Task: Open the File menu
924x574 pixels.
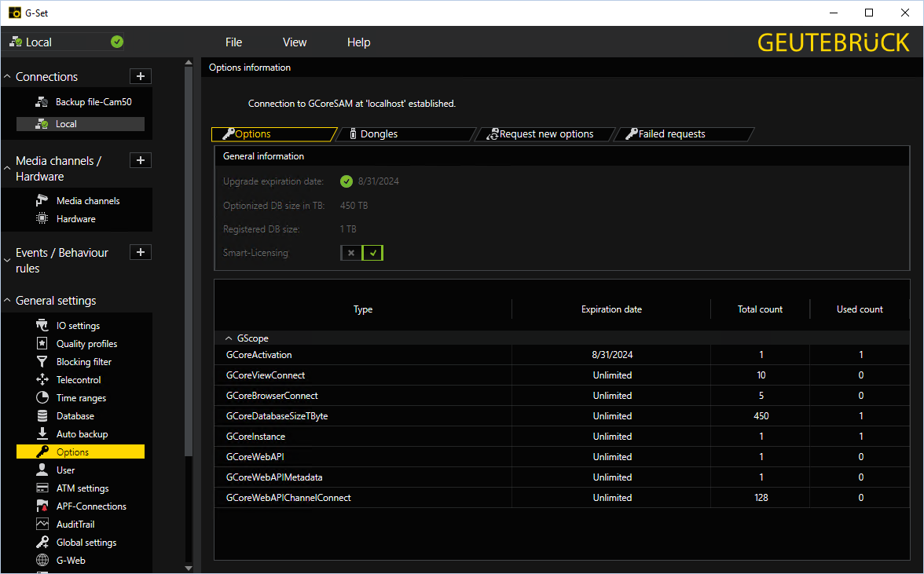Action: click(x=233, y=42)
